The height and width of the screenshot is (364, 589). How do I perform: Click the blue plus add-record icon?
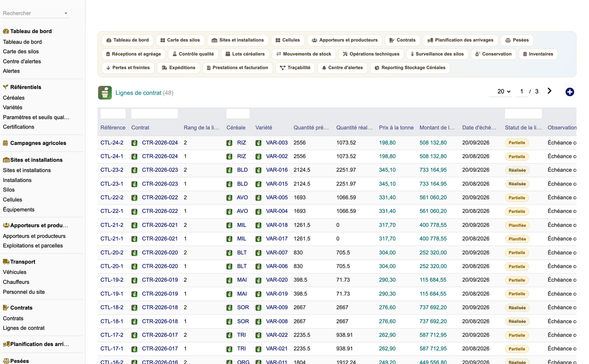570,92
